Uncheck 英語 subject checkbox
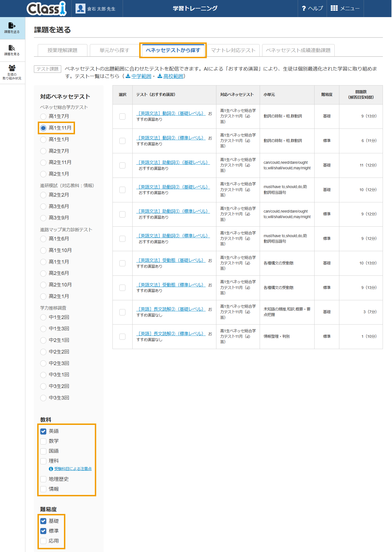Image resolution: width=392 pixels, height=552 pixels. click(43, 431)
